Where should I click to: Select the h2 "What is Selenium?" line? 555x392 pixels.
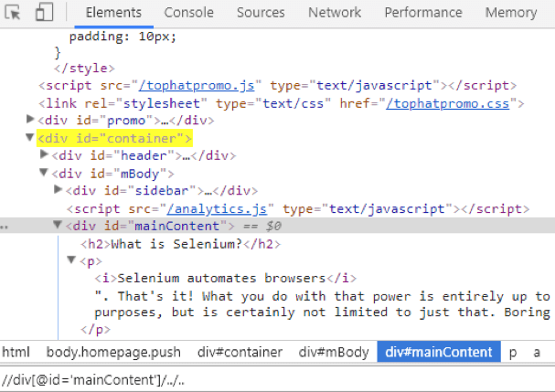(x=180, y=244)
